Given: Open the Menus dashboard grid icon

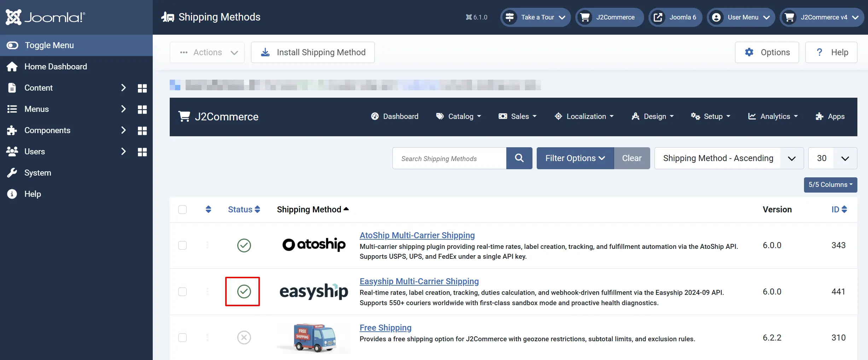Looking at the screenshot, I should point(142,109).
